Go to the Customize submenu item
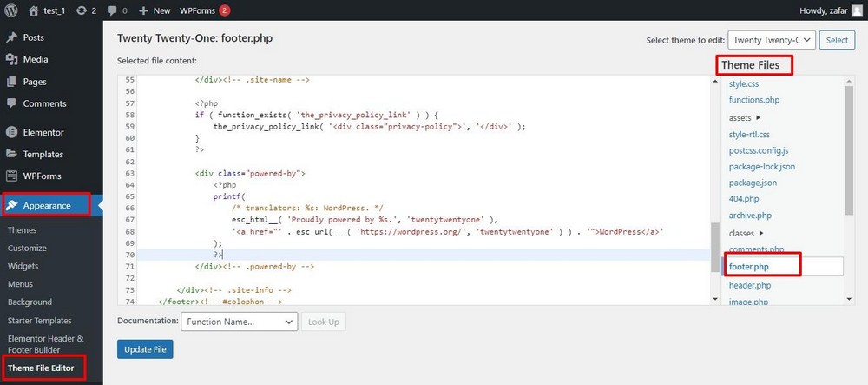Image resolution: width=868 pixels, height=385 pixels. point(27,248)
